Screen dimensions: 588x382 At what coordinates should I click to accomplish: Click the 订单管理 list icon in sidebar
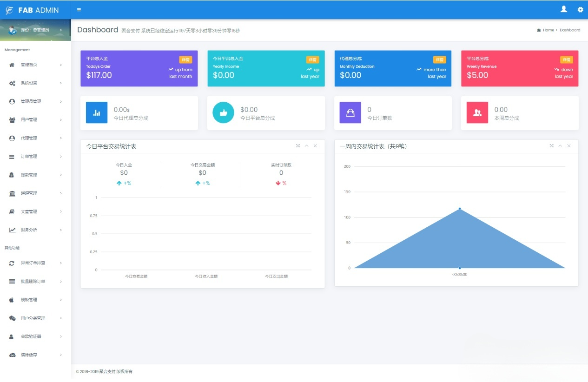pyautogui.click(x=11, y=156)
